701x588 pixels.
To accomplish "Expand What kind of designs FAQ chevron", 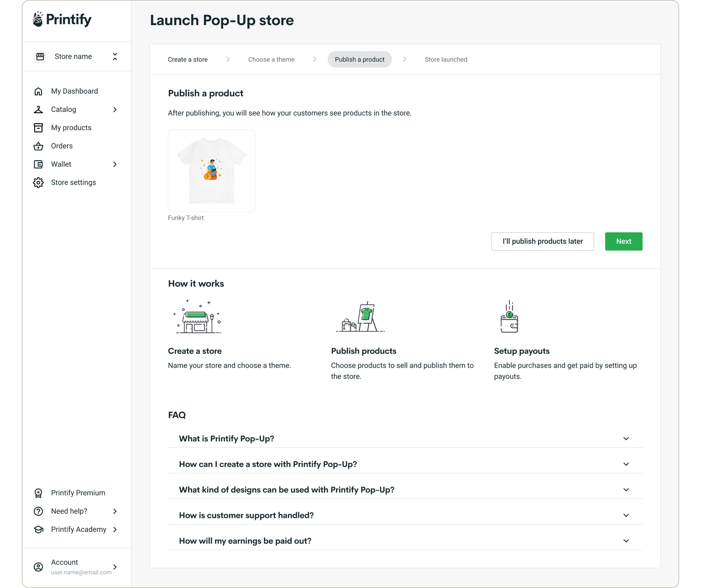I will point(626,490).
